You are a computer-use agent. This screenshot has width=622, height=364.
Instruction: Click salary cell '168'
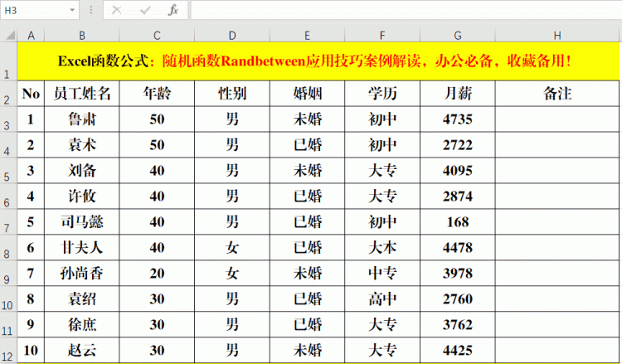458,221
